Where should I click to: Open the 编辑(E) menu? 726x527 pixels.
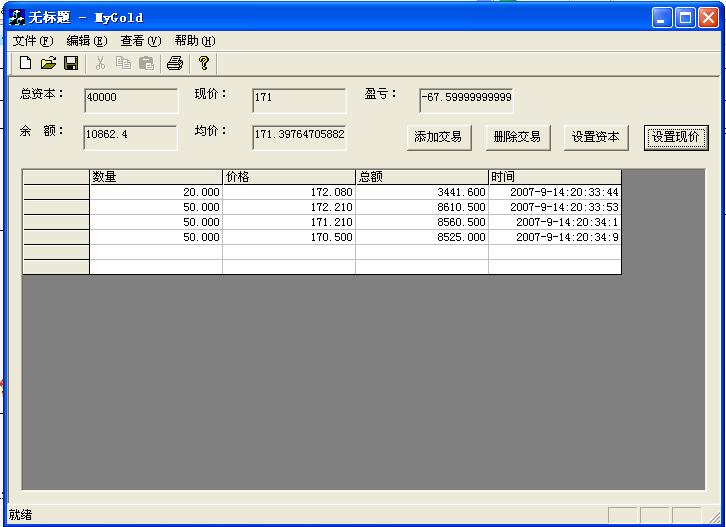[x=87, y=41]
